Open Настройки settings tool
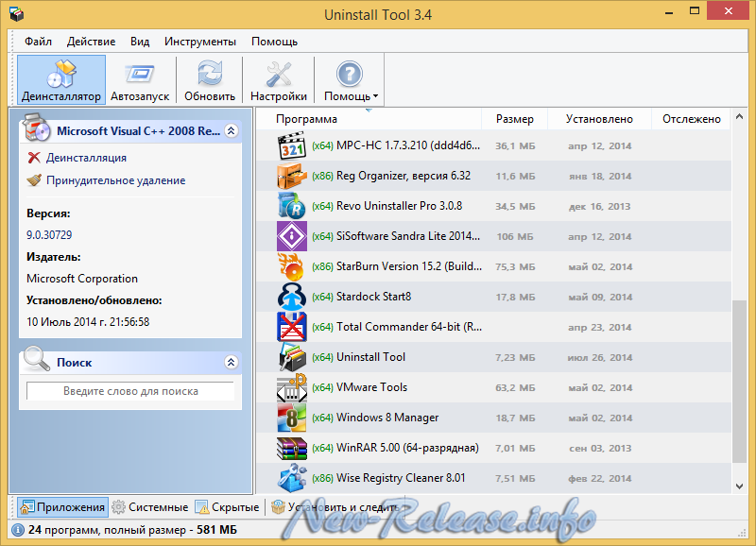Viewport: 756px width, 546px height. [x=279, y=79]
